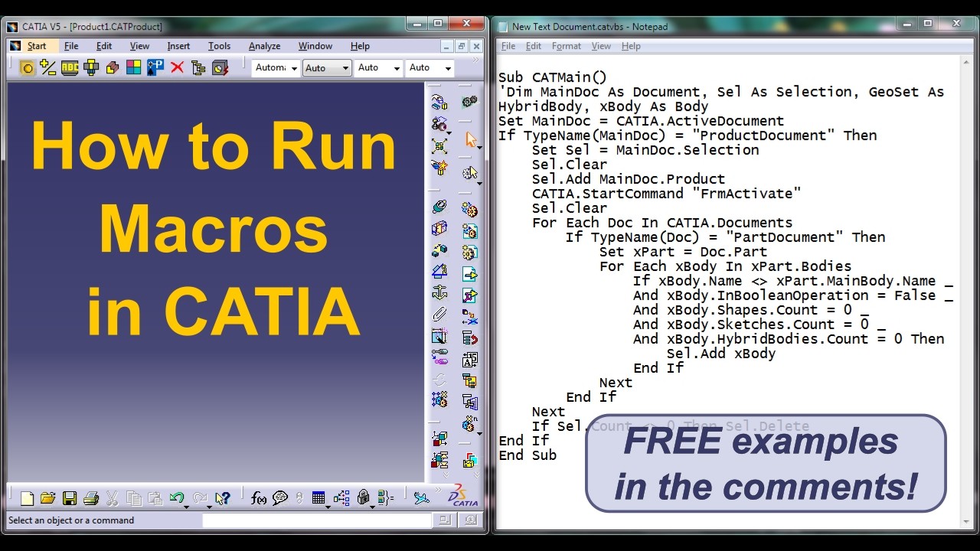Image resolution: width=980 pixels, height=551 pixels.
Task: Expand the Redo history dropdown arrow
Action: 209,506
